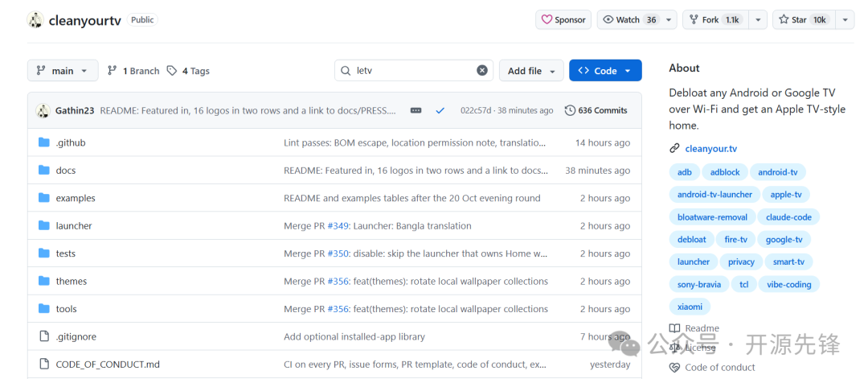Open the main branch selector
Screen dimensions: 868x379
point(63,70)
